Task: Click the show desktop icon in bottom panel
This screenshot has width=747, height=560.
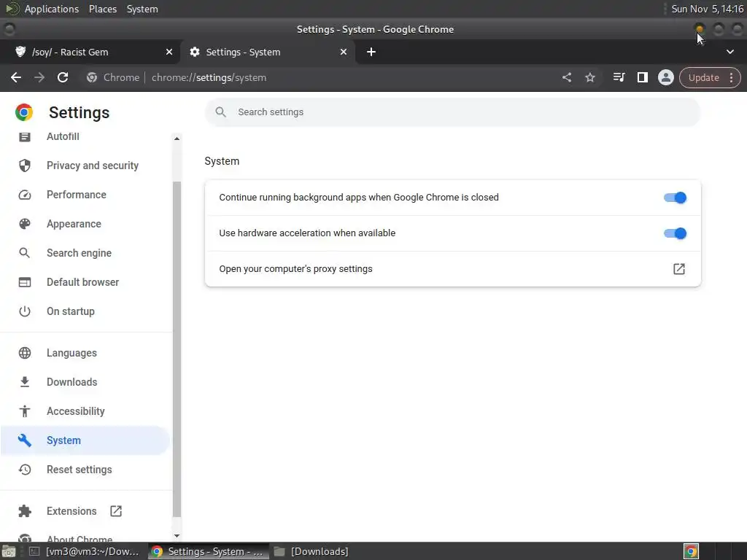Action: point(9,551)
